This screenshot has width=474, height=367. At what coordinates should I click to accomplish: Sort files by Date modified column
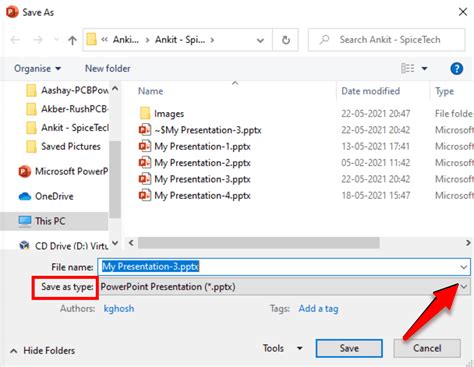point(370,91)
